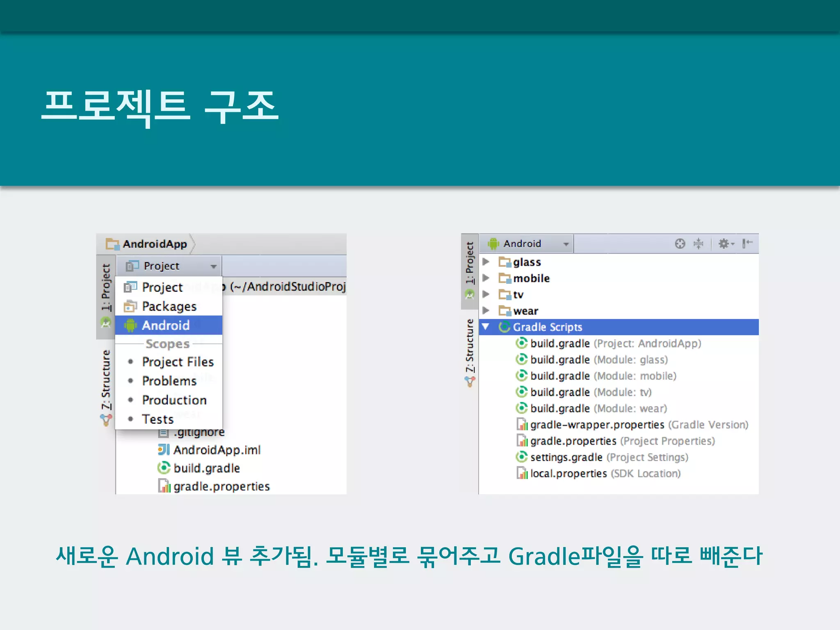Open local.properties (SDK Location)
Screen dimensions: 840x630
[598, 473]
